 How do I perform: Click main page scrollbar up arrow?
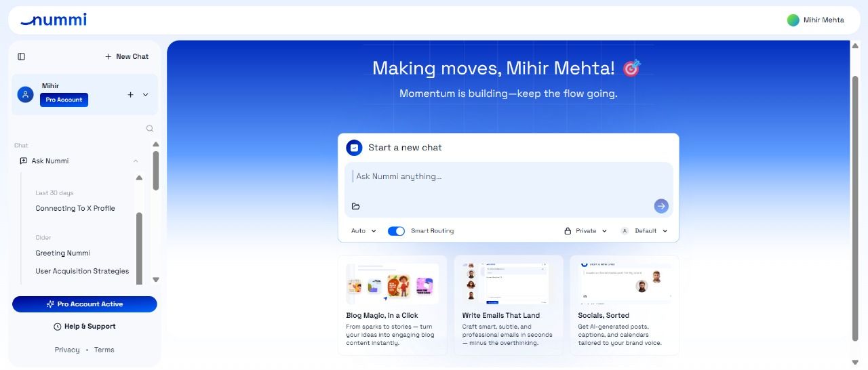click(855, 45)
